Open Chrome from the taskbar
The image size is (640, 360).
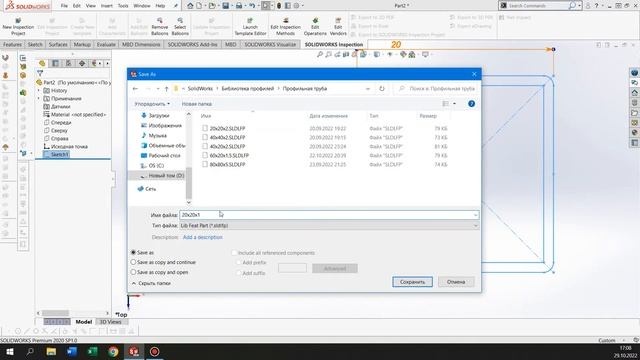[113, 351]
